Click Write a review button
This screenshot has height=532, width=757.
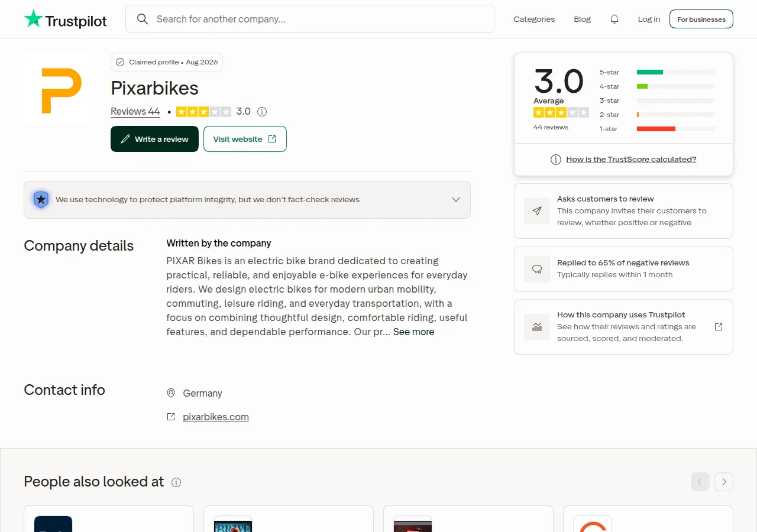pyautogui.click(x=154, y=139)
